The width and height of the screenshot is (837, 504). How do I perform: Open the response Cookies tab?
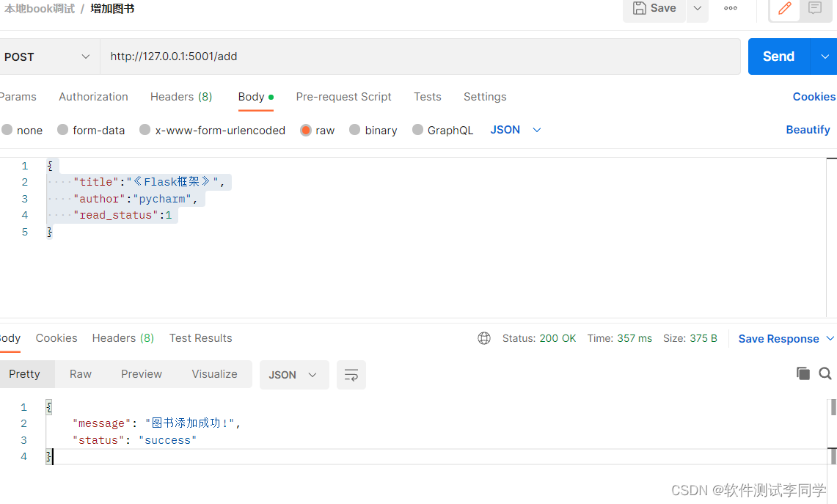56,338
